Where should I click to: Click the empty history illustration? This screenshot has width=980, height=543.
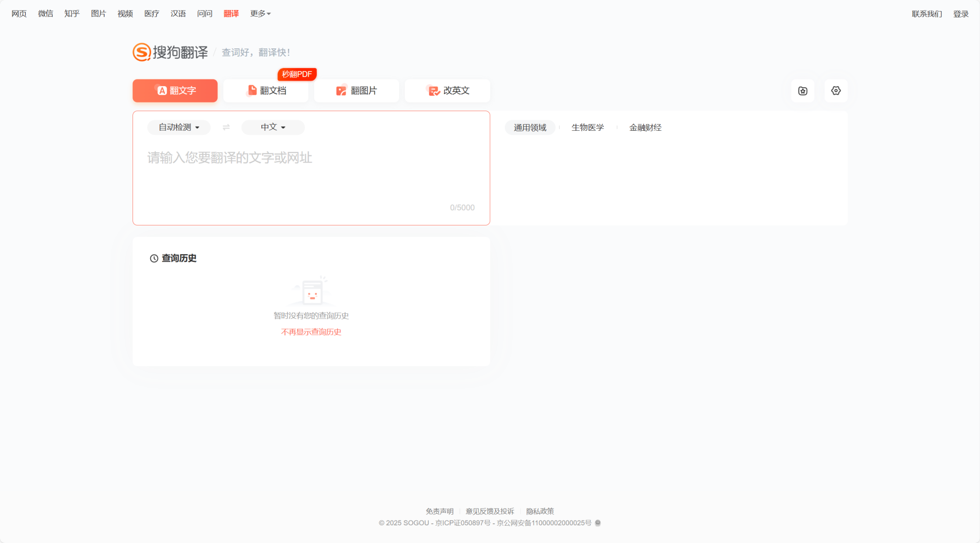(x=311, y=291)
